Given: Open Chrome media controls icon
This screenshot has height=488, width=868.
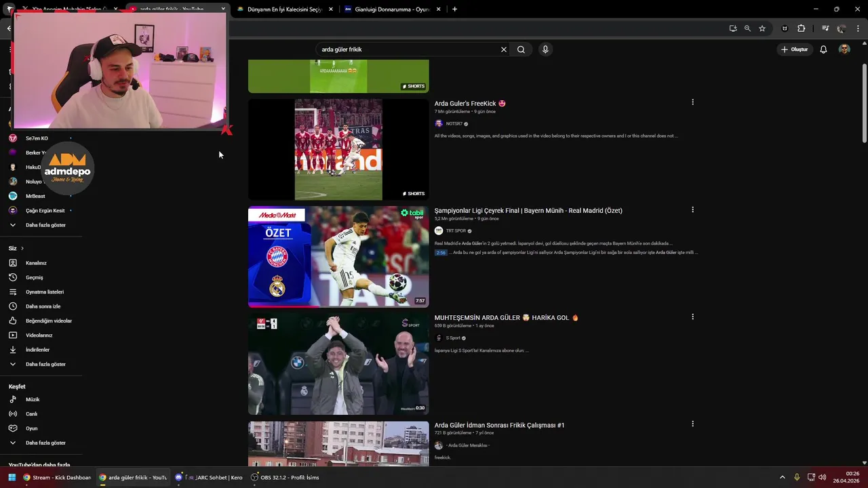Looking at the screenshot, I should pos(825,28).
